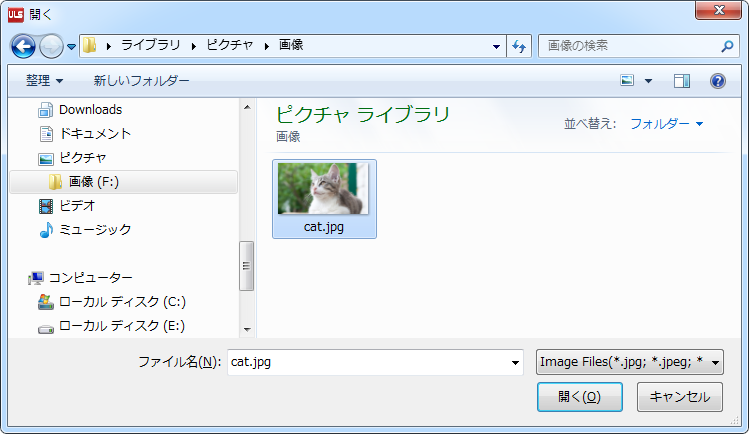The height and width of the screenshot is (434, 749).
Task: Click the refresh button beside address bar
Action: [519, 46]
